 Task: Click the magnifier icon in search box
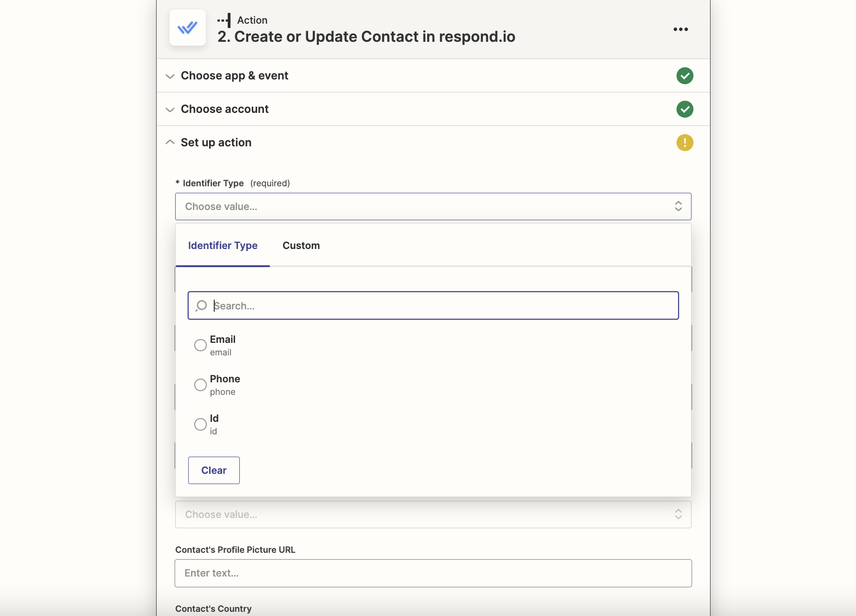coord(201,306)
